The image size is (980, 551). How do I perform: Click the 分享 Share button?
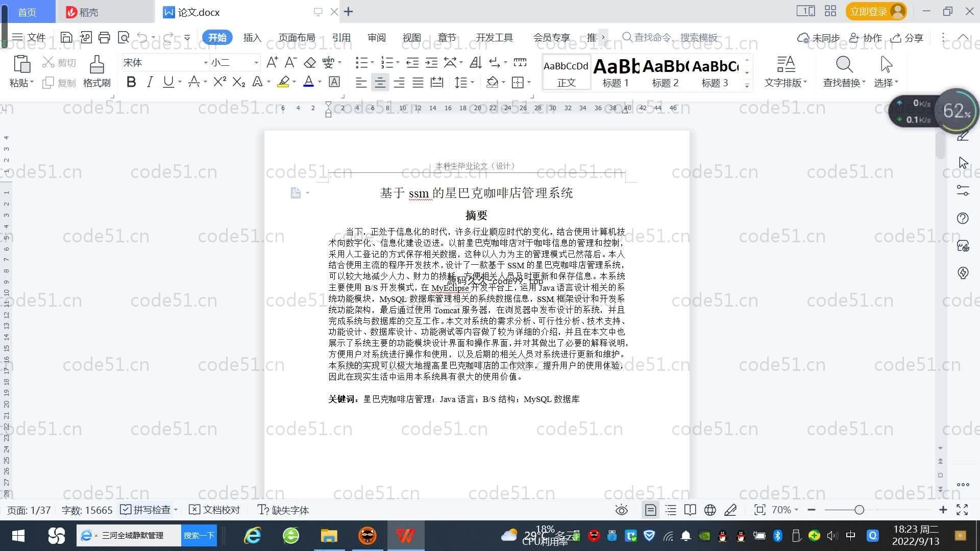(907, 38)
